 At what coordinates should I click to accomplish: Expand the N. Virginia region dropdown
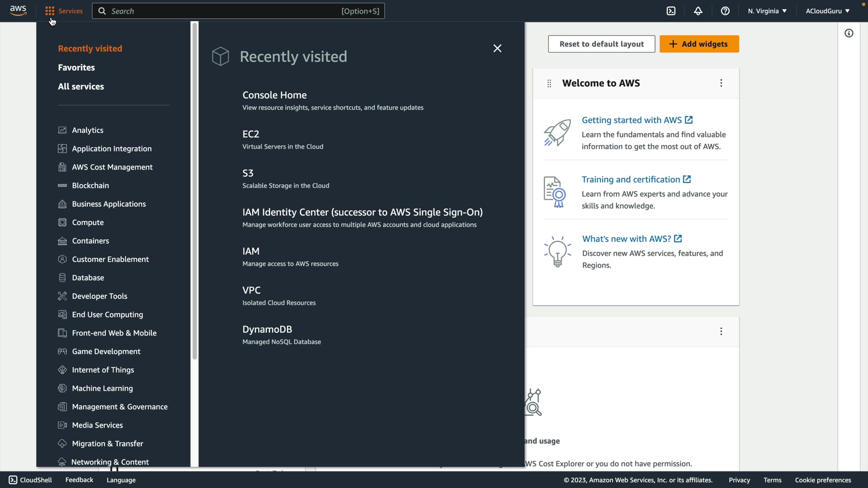(767, 11)
